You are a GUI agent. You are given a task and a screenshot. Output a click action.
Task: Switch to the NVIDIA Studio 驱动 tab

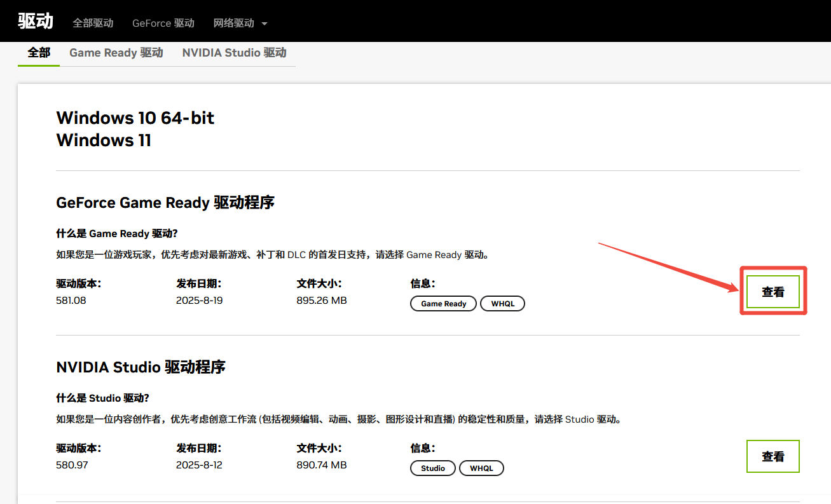pos(235,53)
